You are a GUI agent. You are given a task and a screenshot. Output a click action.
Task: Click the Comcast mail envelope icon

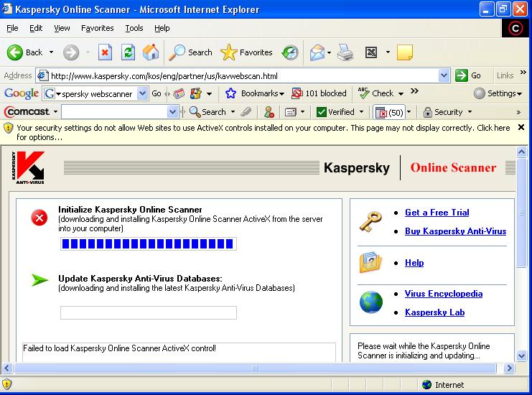[x=291, y=112]
